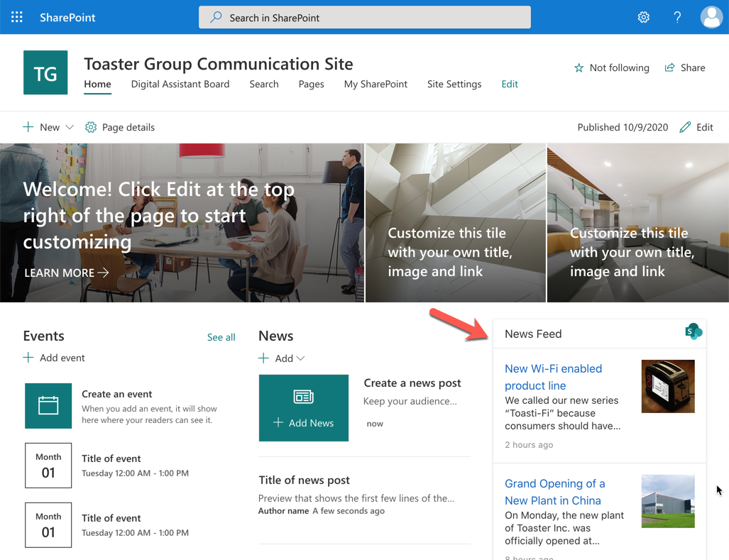Click the second Month 01 date box

48,525
